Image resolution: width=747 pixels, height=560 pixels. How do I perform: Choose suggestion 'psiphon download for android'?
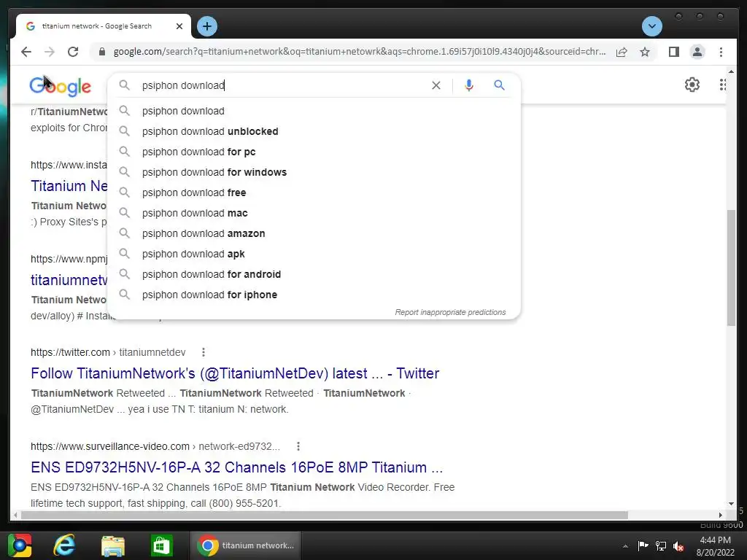(x=314, y=275)
